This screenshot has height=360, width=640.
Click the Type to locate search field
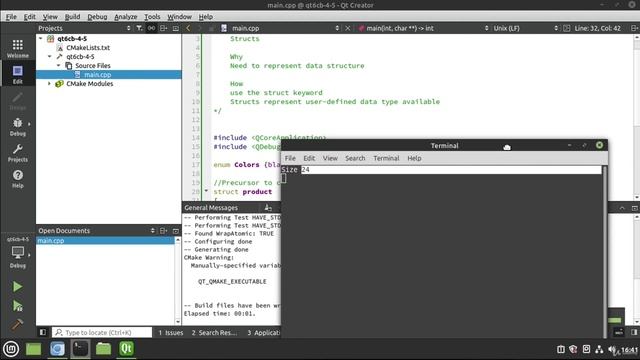[102, 332]
